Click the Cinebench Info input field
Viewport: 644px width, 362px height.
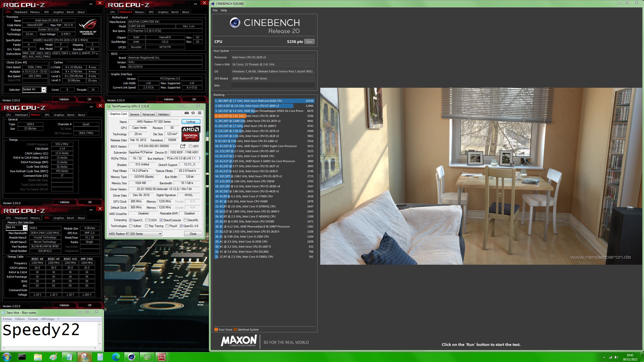273,85
